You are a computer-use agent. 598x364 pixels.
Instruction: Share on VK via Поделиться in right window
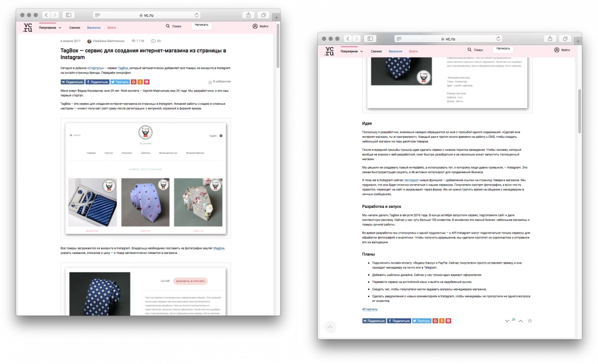pos(374,321)
